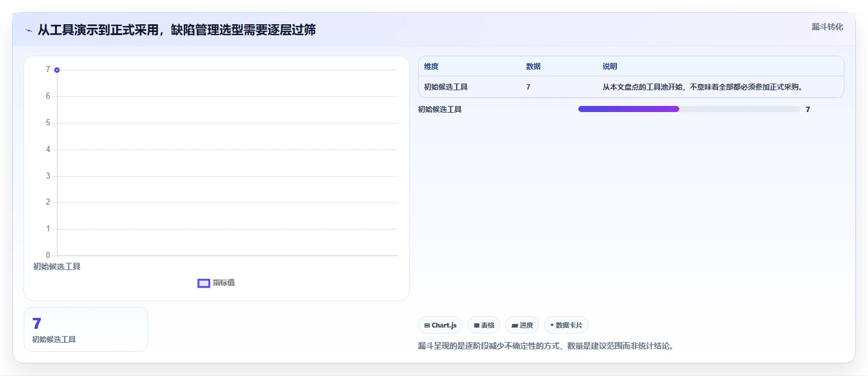Click the lightning icon beside the heading
868x376 pixels.
click(x=28, y=30)
